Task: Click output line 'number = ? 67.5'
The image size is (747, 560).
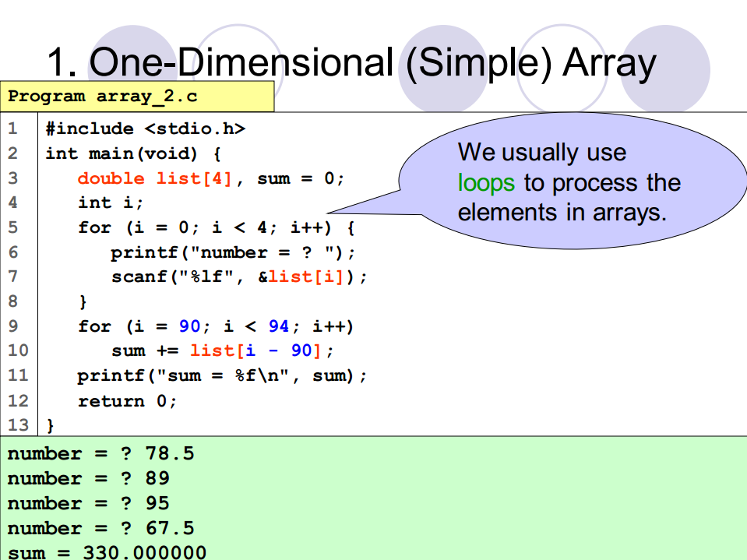Action: (x=101, y=528)
